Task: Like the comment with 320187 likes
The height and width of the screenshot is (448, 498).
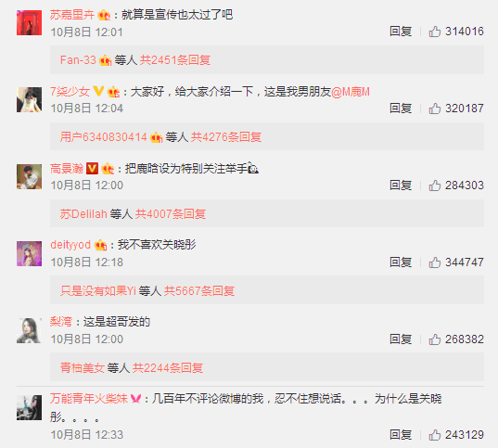Action: pos(435,109)
